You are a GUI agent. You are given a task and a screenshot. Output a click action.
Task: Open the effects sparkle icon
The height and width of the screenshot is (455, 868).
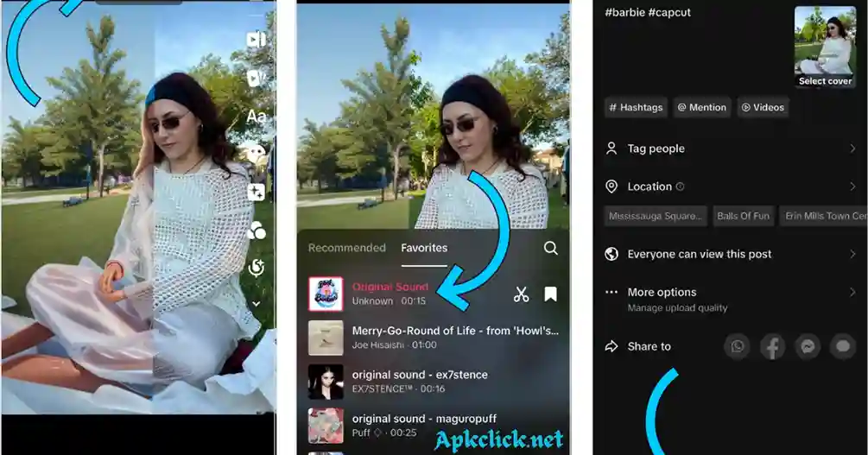(256, 192)
